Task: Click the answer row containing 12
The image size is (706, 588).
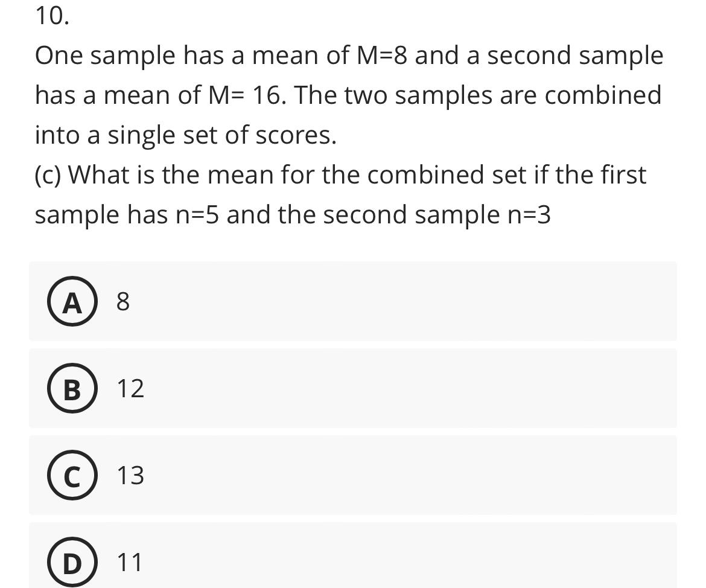Action: 353,388
